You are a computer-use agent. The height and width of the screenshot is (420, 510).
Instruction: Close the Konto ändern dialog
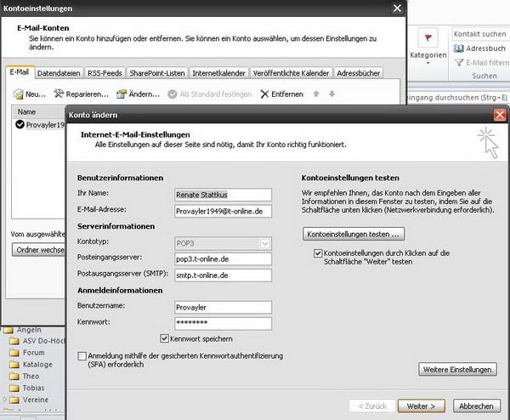coord(500,115)
